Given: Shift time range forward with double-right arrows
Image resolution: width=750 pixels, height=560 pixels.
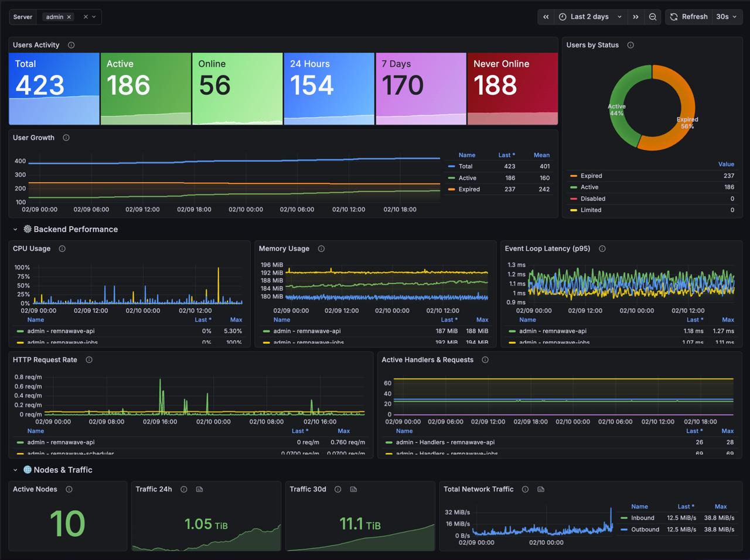Looking at the screenshot, I should point(636,17).
